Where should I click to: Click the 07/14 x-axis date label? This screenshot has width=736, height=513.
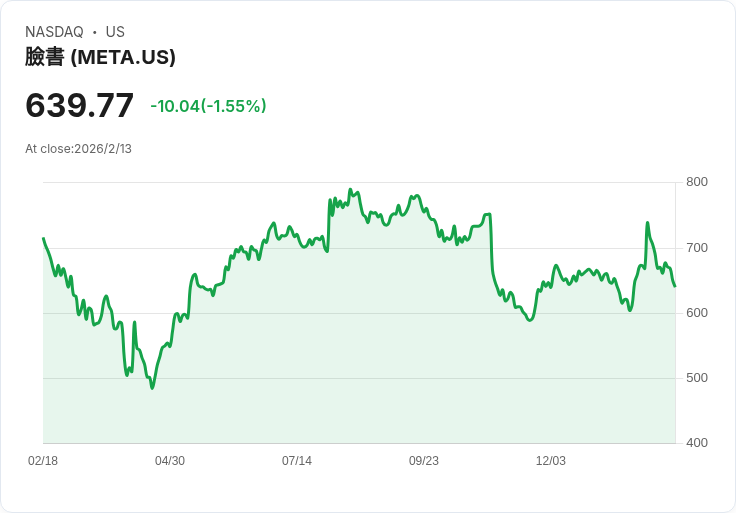point(297,461)
